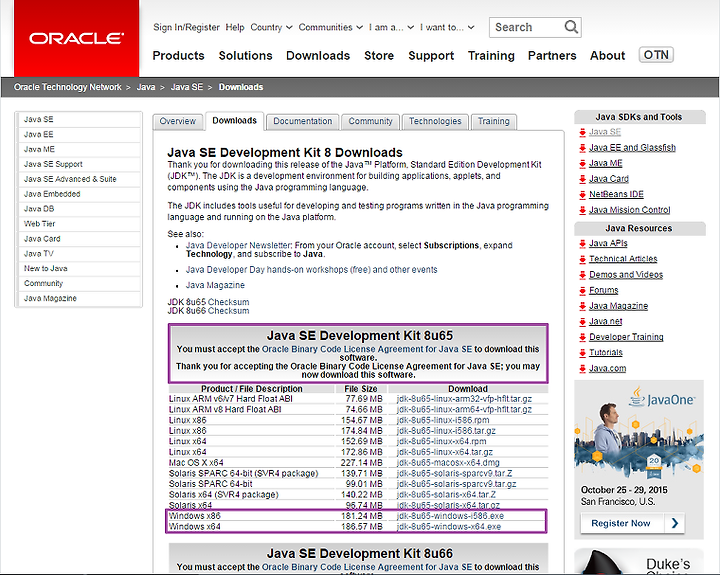Open the Partners menu
This screenshot has height=575, width=720.
[552, 56]
